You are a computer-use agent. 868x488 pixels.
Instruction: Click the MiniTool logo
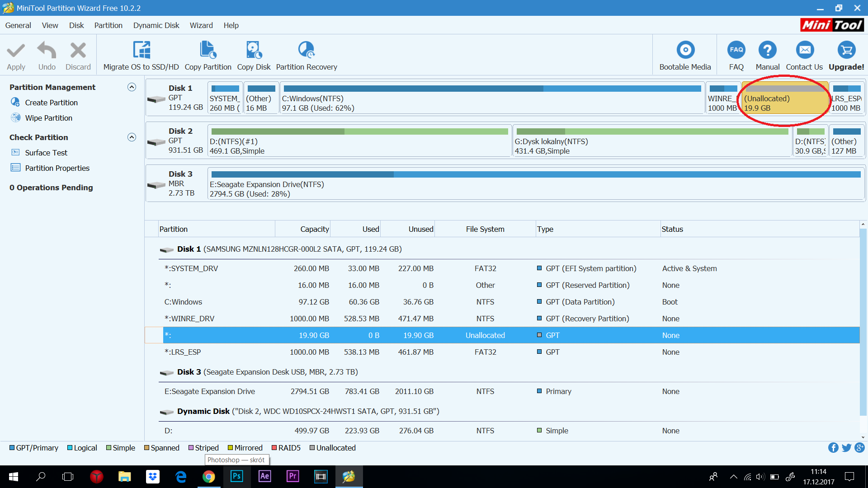coord(832,25)
